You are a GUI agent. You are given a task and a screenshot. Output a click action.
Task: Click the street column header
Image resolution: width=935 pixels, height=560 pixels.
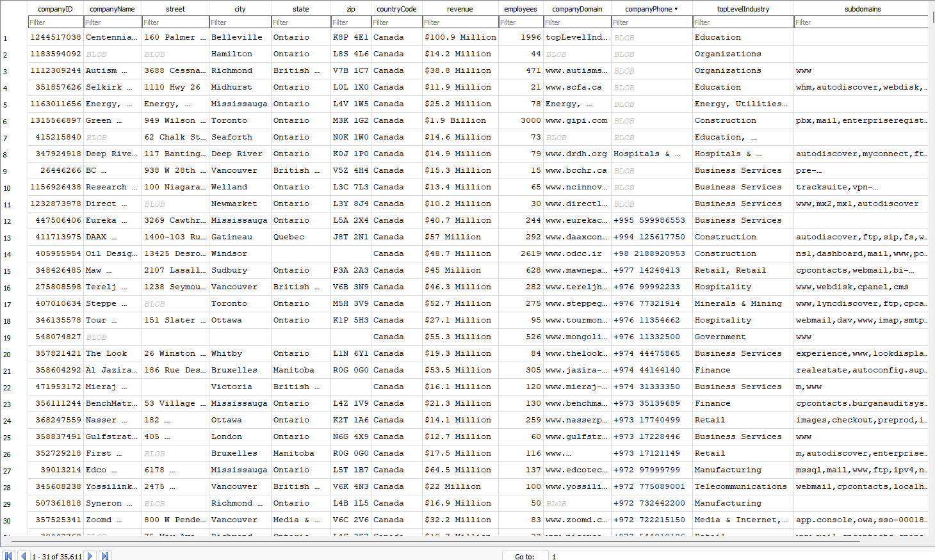175,9
